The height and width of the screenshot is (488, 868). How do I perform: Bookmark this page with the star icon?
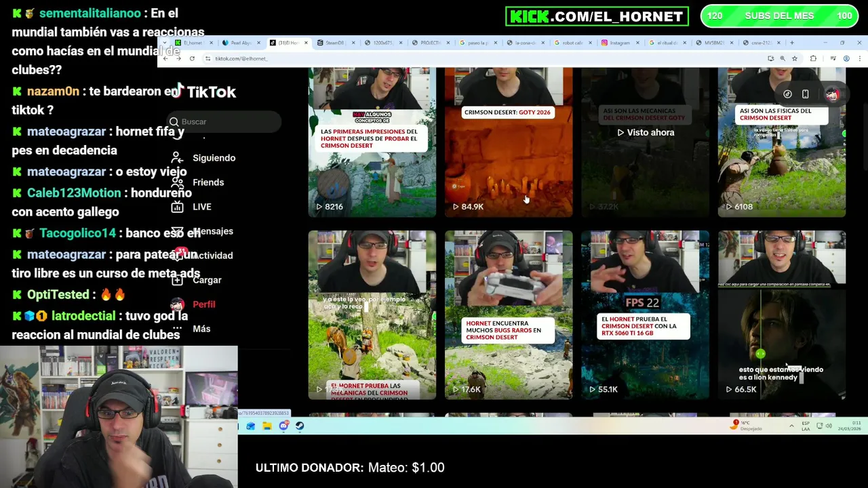click(794, 58)
